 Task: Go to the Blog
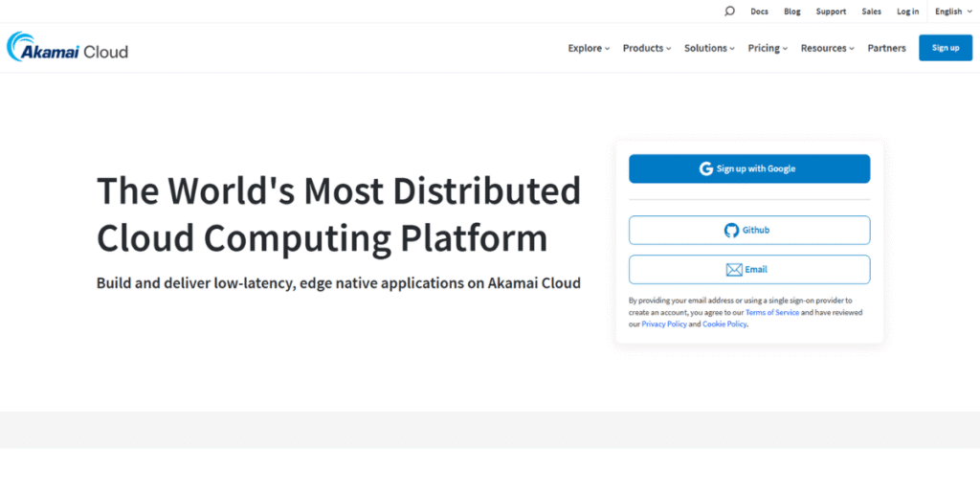791,11
